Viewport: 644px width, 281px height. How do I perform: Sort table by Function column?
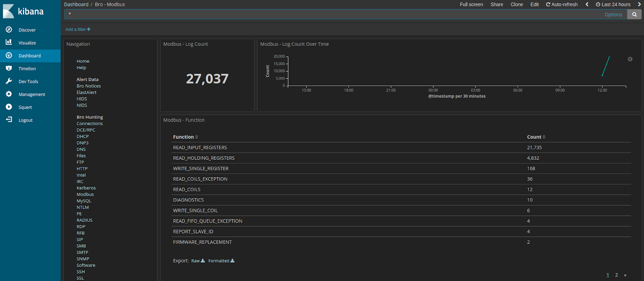pos(186,137)
